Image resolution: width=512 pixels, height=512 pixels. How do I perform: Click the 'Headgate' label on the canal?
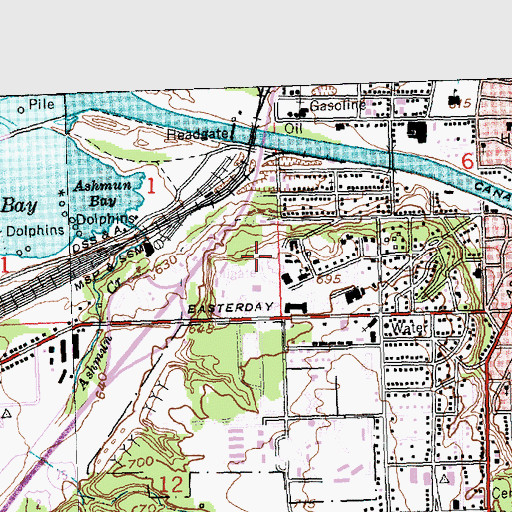point(197,134)
